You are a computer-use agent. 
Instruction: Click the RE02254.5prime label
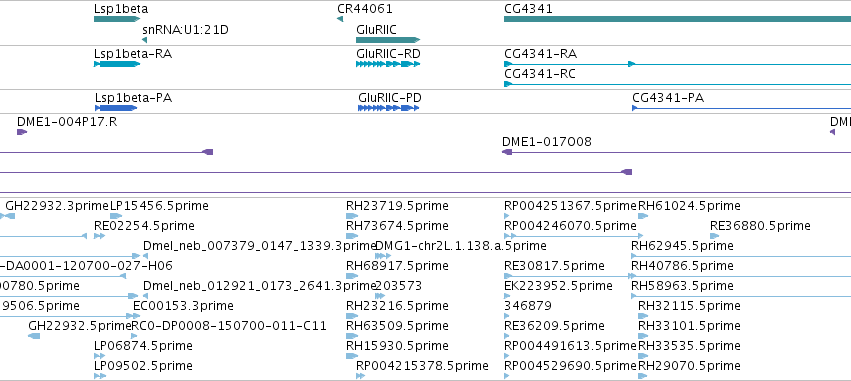pos(144,226)
